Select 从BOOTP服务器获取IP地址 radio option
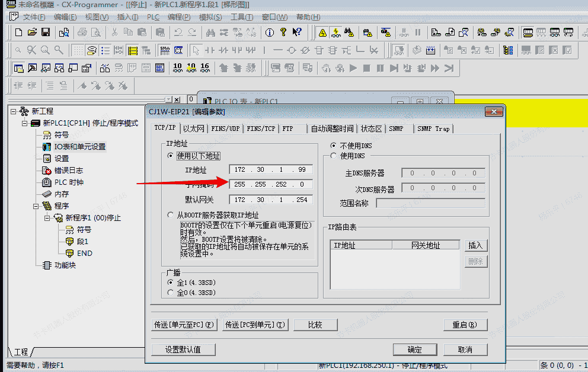588x372 pixels. coord(171,215)
